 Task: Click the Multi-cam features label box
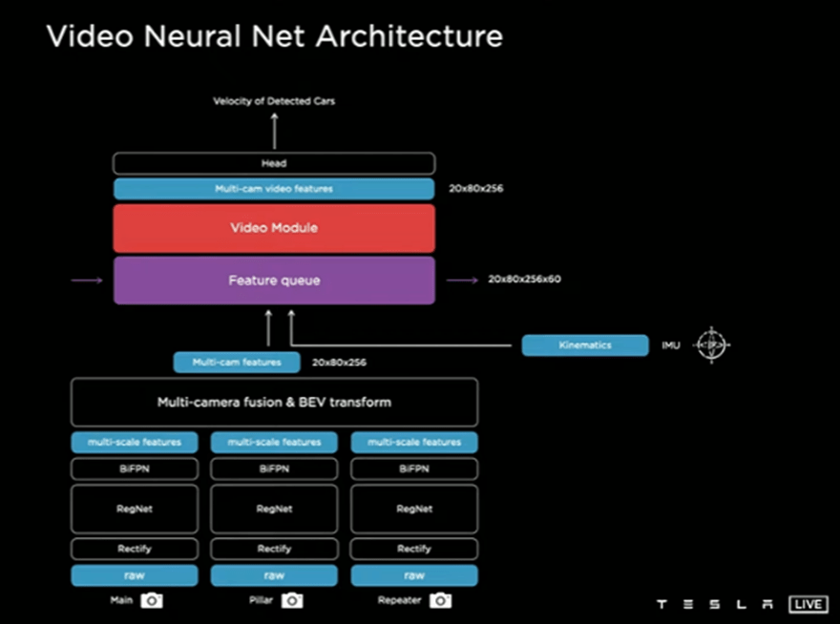click(237, 363)
